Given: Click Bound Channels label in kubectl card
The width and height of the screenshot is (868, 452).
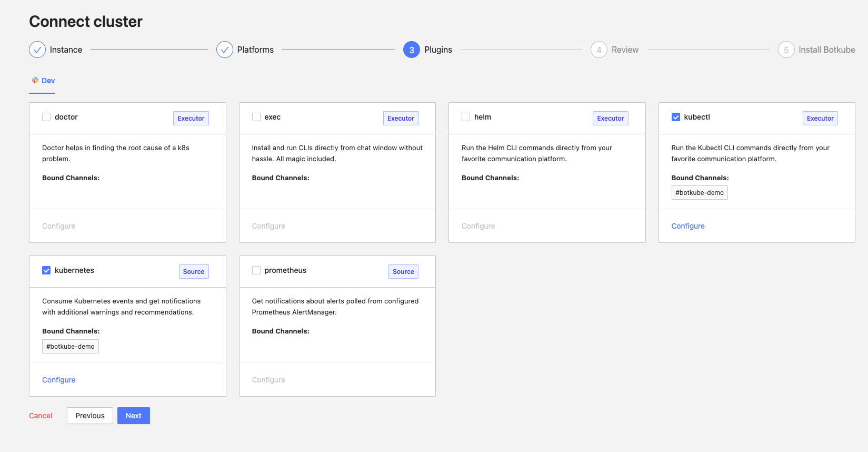Looking at the screenshot, I should coord(700,178).
